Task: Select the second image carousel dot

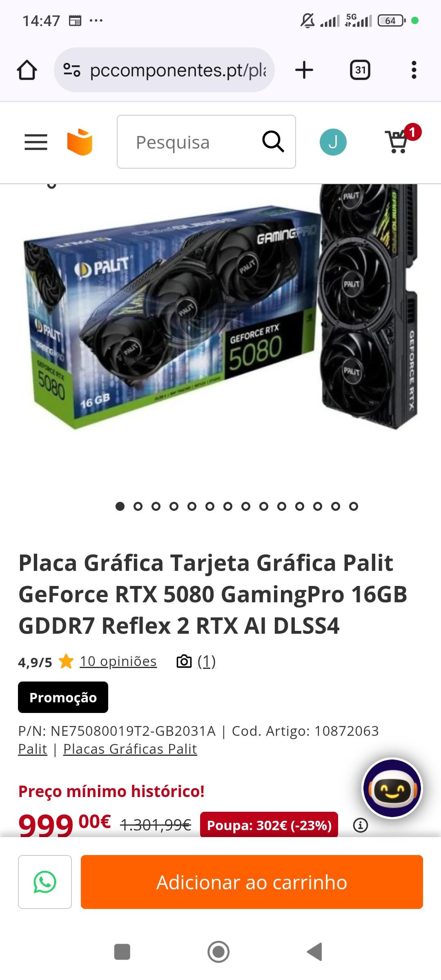Action: click(138, 506)
